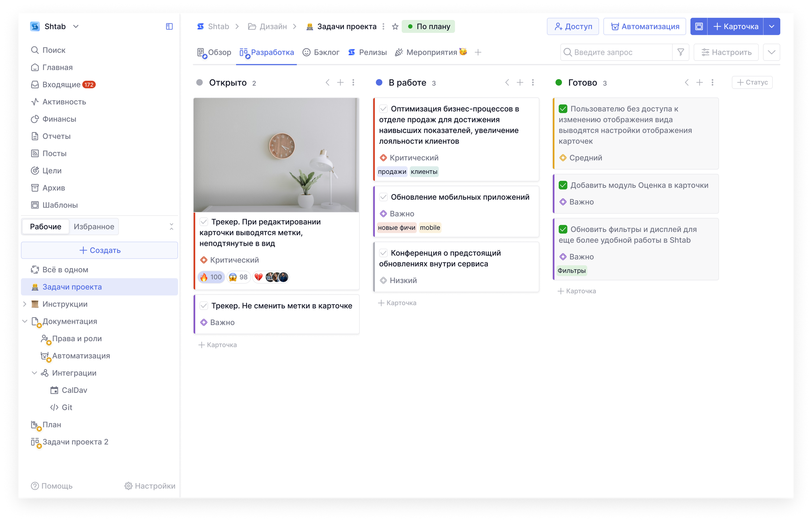Check off Обновление мобильных приложений card
Viewport: 812px width, 522px height.
pos(383,197)
